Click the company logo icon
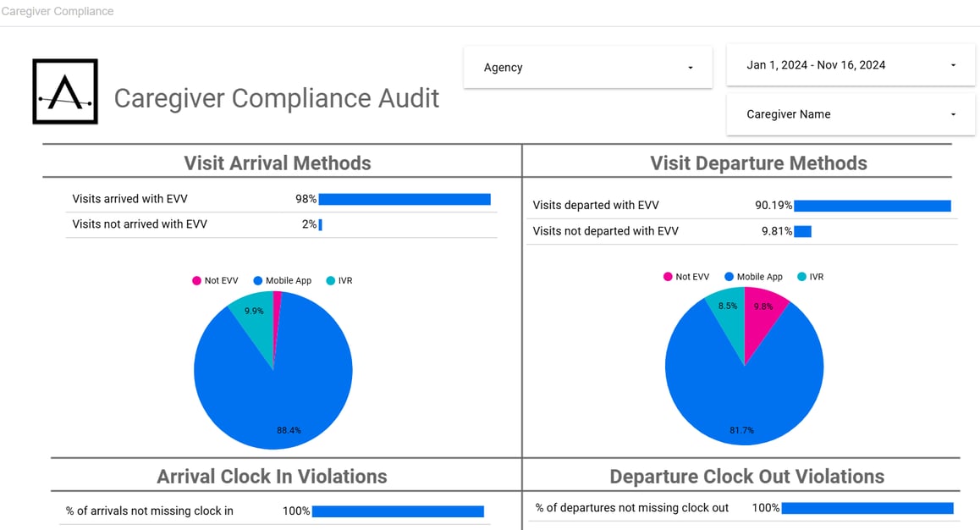This screenshot has width=980, height=530. point(65,91)
